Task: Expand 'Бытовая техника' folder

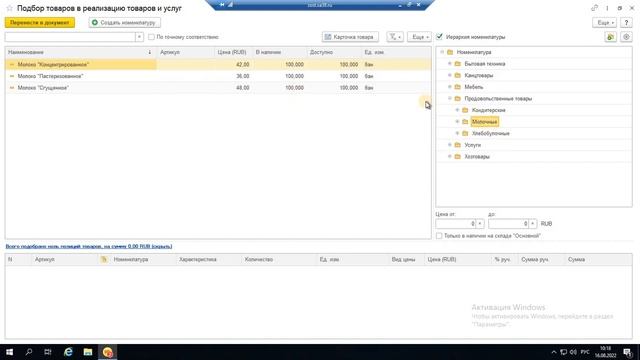Action: coord(449,64)
